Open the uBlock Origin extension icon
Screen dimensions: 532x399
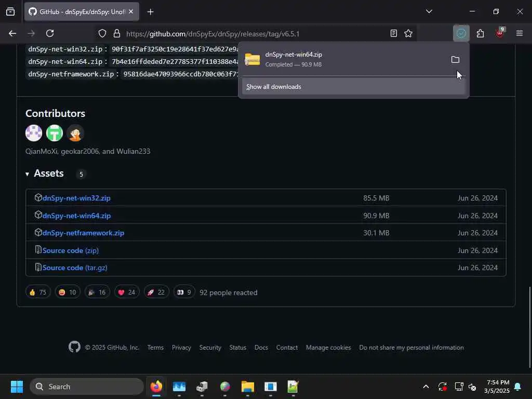tap(500, 33)
